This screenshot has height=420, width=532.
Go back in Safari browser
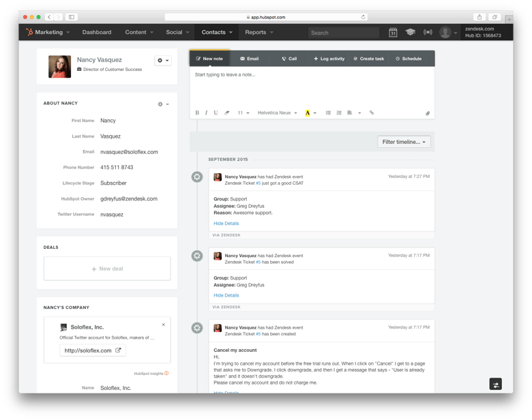click(49, 17)
